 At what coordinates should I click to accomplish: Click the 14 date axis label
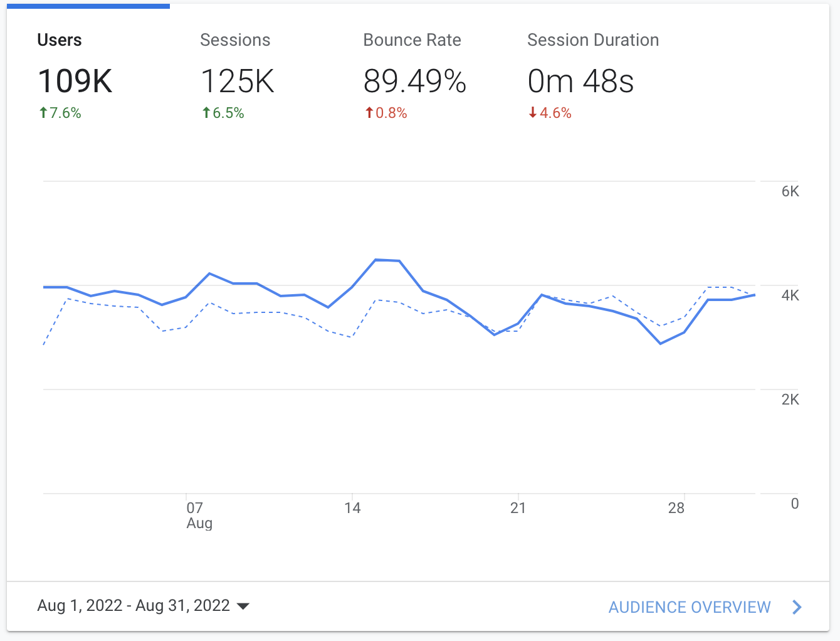352,508
